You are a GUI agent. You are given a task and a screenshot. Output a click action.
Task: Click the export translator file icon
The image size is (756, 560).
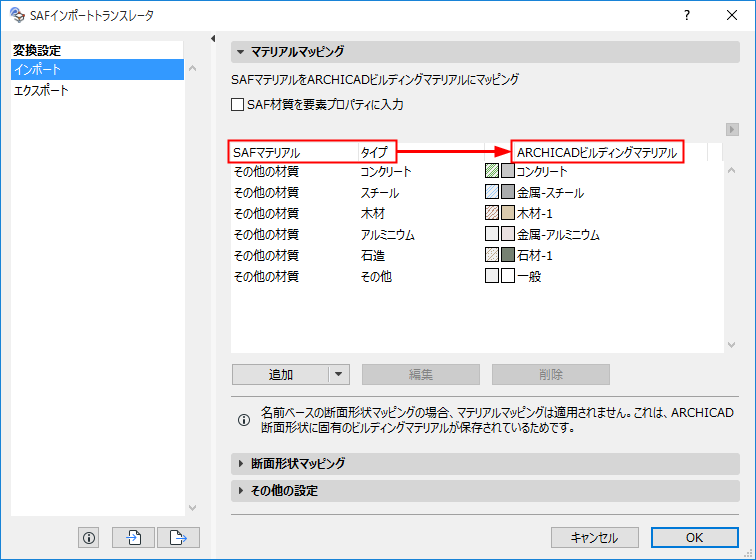(178, 537)
